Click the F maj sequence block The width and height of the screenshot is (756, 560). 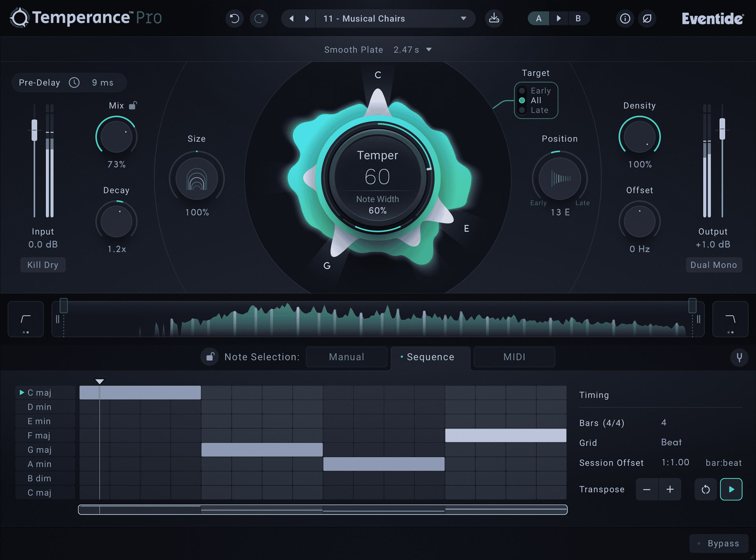(506, 435)
